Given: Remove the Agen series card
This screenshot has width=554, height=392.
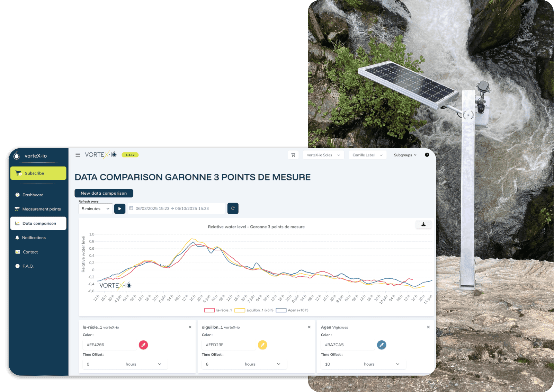Looking at the screenshot, I should [x=428, y=327].
